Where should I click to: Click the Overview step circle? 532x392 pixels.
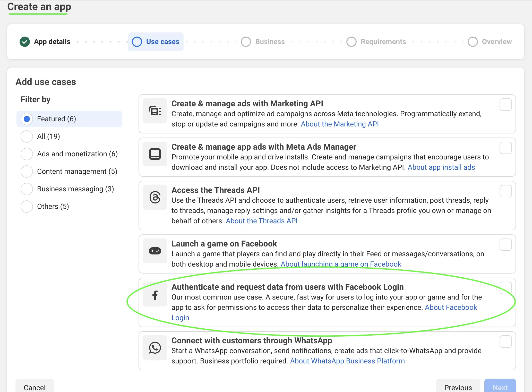point(473,42)
